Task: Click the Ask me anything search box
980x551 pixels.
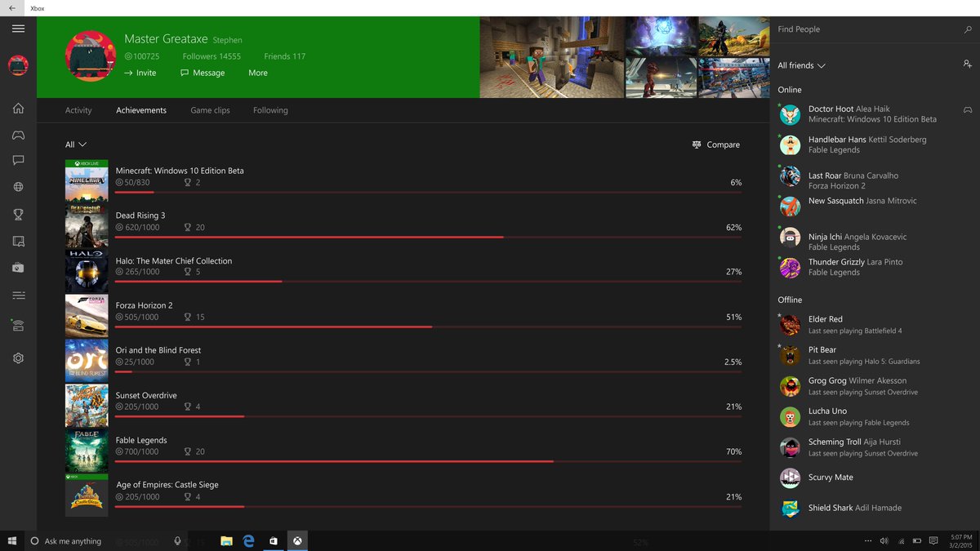Action: pyautogui.click(x=105, y=540)
